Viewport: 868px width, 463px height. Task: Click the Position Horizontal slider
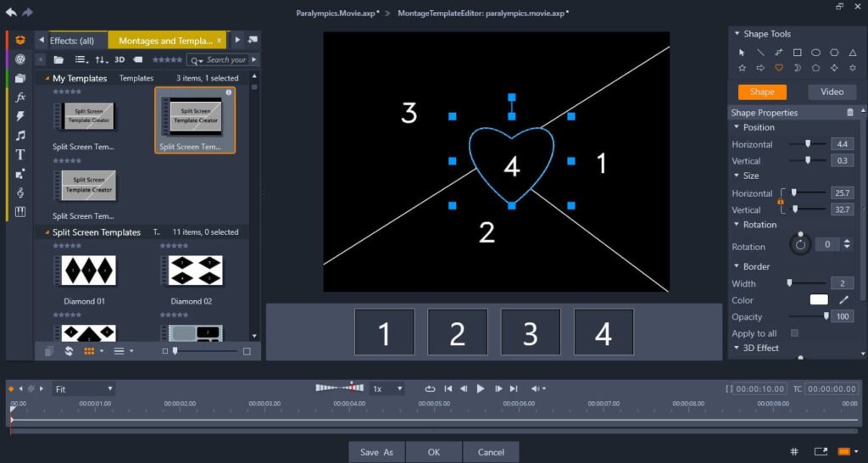(808, 144)
